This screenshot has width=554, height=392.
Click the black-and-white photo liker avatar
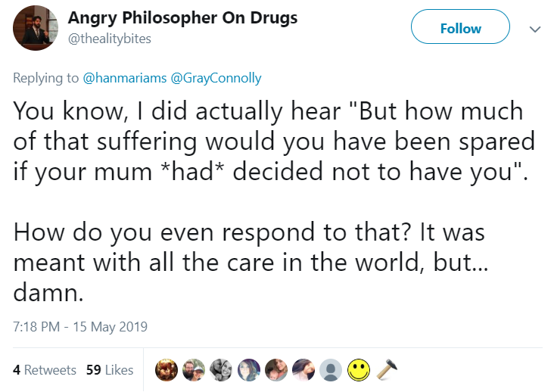[x=222, y=370]
